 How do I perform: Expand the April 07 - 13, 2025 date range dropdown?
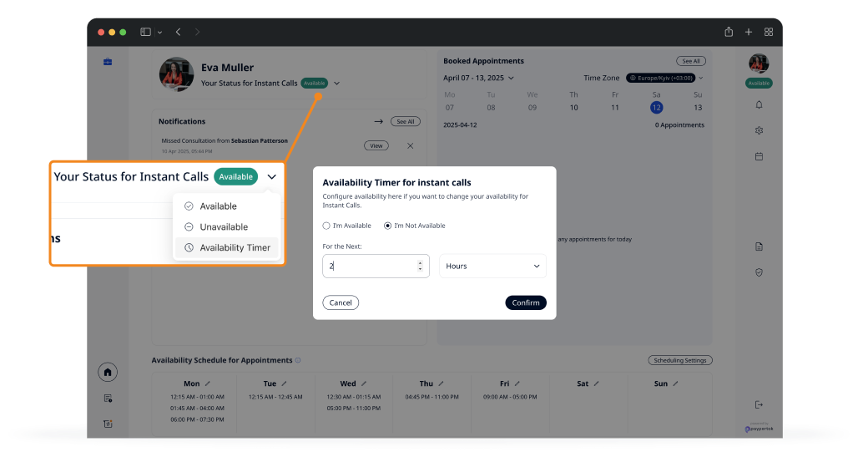pyautogui.click(x=511, y=78)
